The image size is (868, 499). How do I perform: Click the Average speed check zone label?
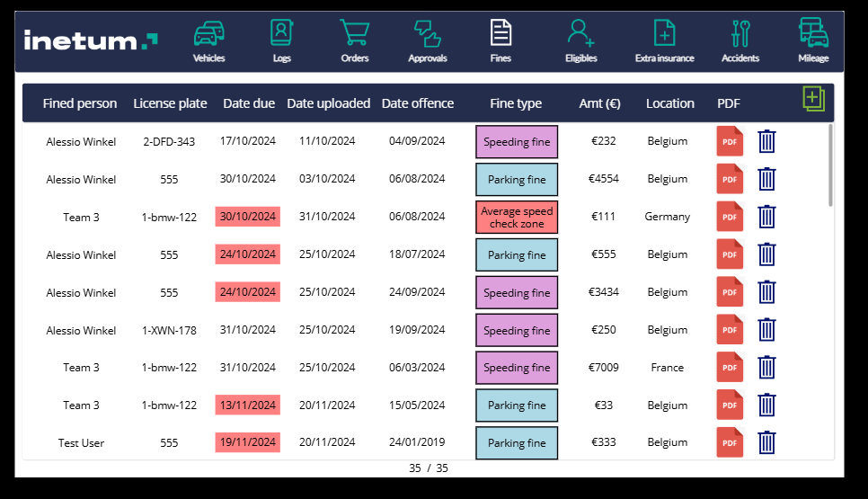coord(517,218)
